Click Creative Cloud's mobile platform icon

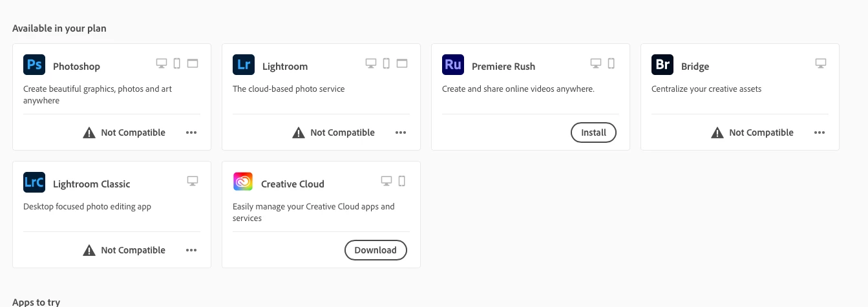(401, 181)
